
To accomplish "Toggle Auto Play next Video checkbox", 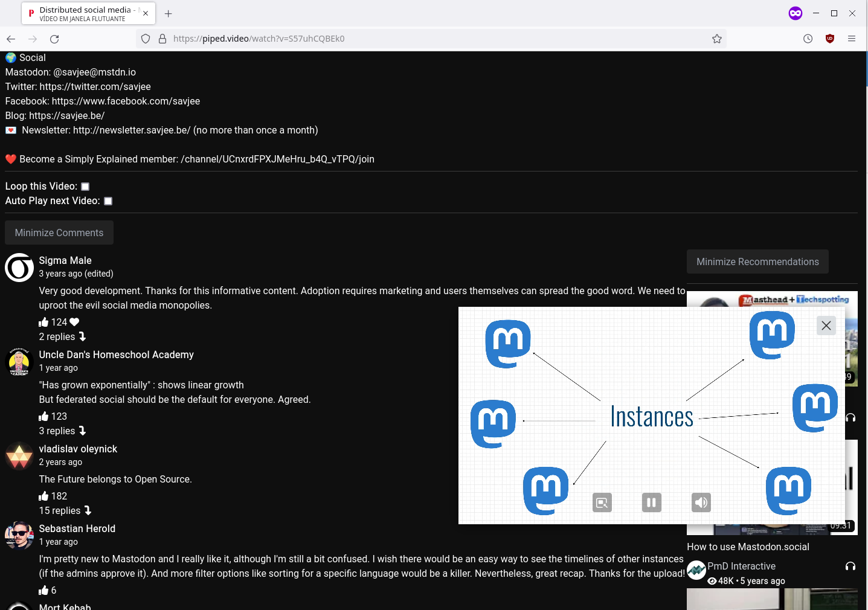I will [x=108, y=201].
